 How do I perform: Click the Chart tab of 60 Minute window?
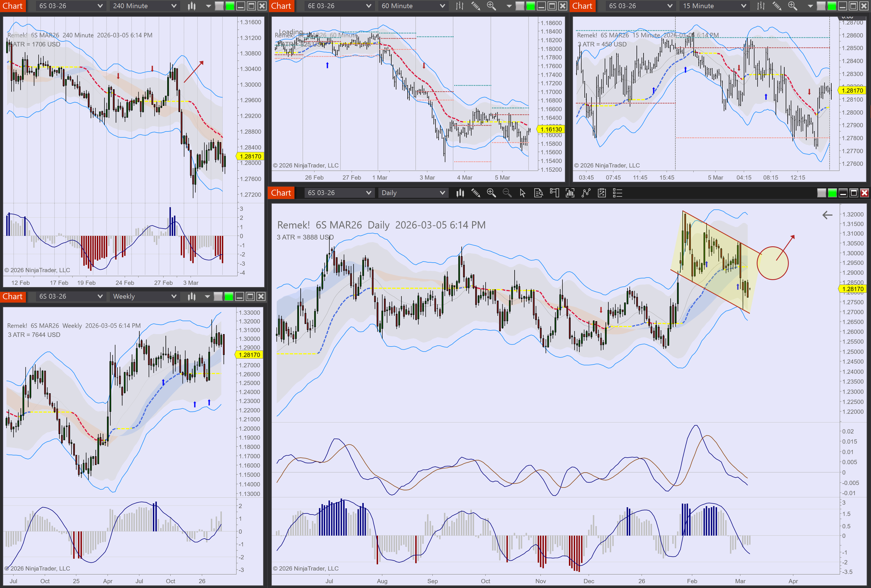(x=281, y=6)
